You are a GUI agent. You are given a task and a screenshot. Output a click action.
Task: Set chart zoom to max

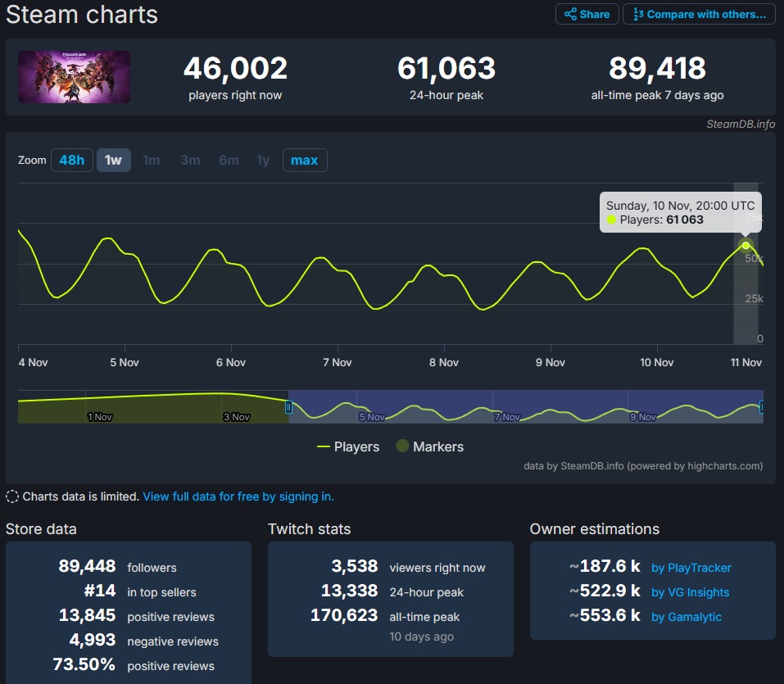[x=305, y=160]
